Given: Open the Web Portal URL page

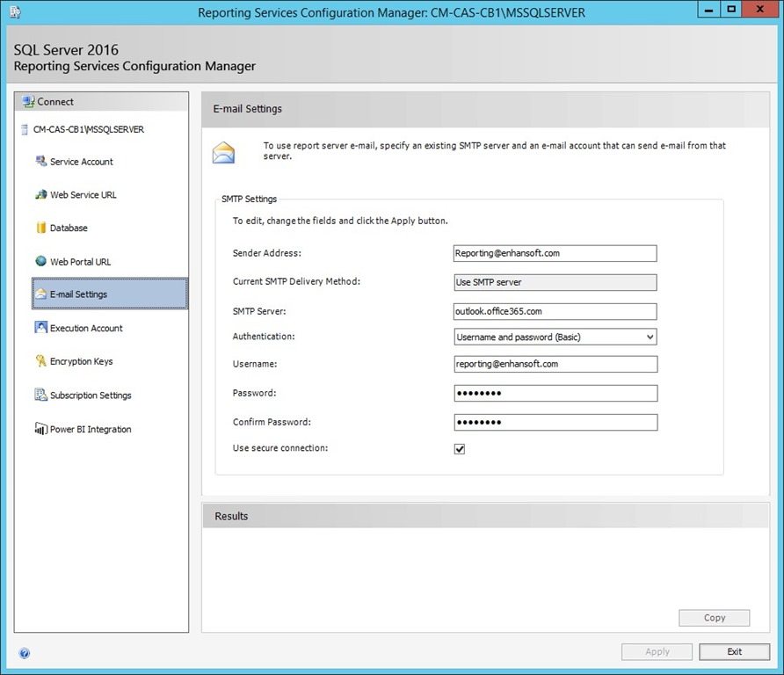Looking at the screenshot, I should coord(81,262).
